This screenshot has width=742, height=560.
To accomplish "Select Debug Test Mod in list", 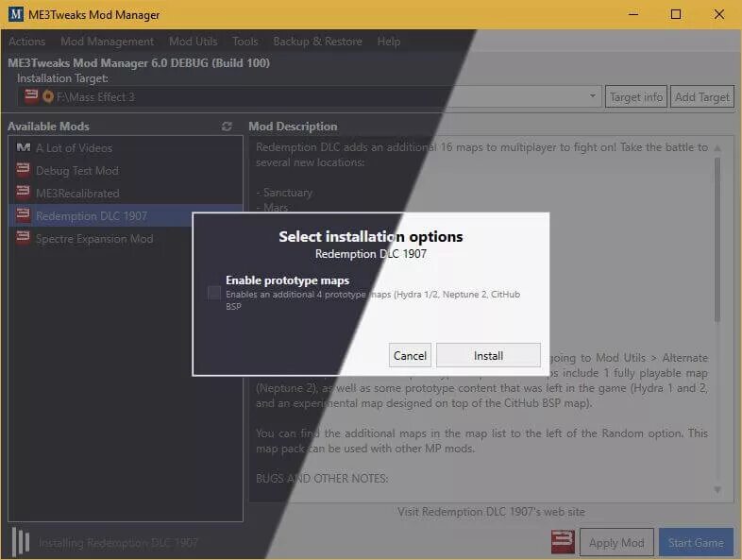I will pos(126,170).
